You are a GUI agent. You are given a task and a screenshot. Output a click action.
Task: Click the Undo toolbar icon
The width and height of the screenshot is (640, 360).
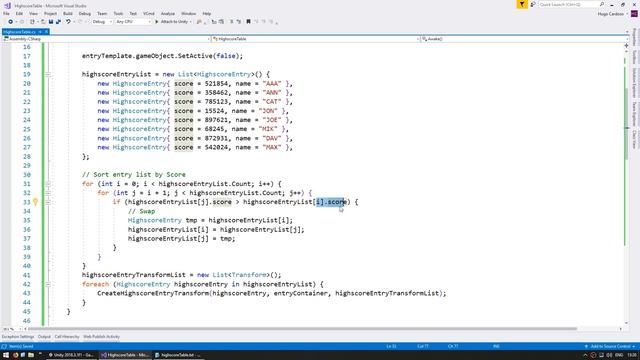click(x=68, y=22)
